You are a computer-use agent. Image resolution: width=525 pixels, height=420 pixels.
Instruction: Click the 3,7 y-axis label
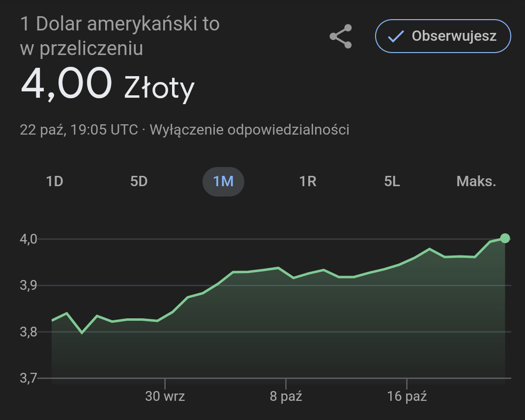coord(29,378)
